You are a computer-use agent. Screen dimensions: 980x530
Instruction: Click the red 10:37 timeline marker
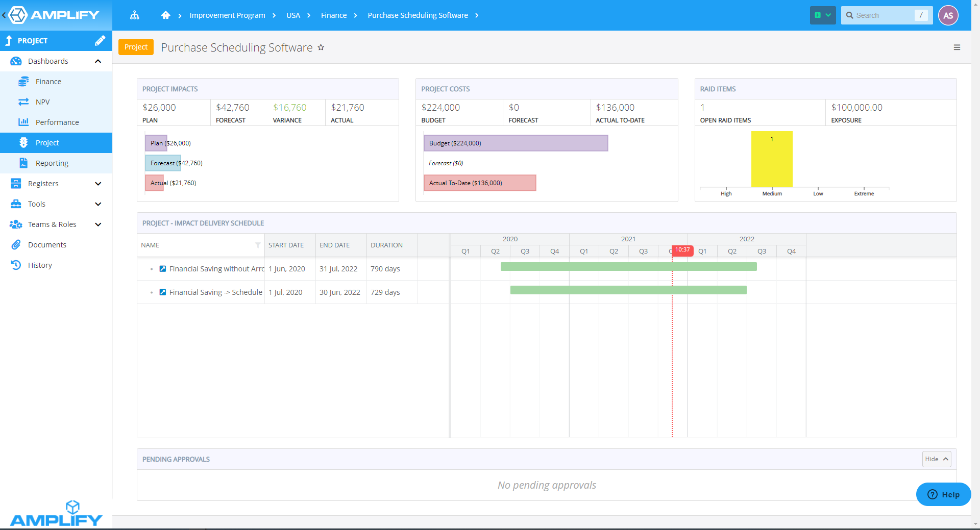682,250
